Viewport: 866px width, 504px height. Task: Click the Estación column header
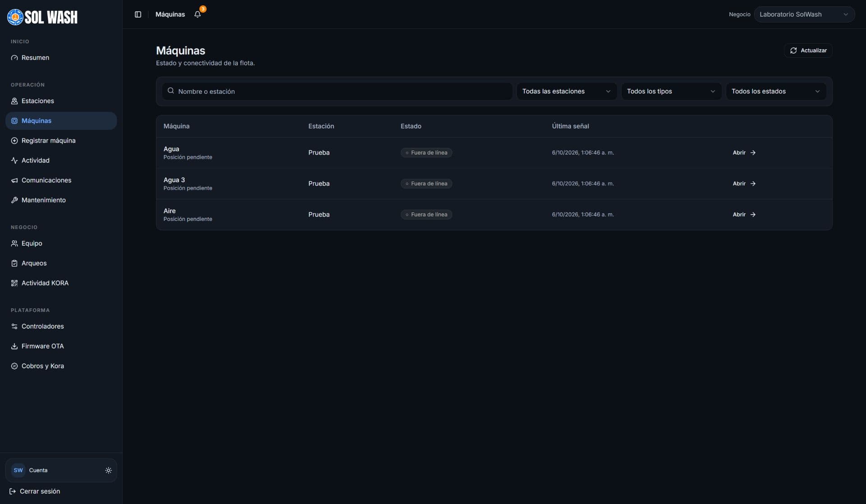click(x=321, y=126)
